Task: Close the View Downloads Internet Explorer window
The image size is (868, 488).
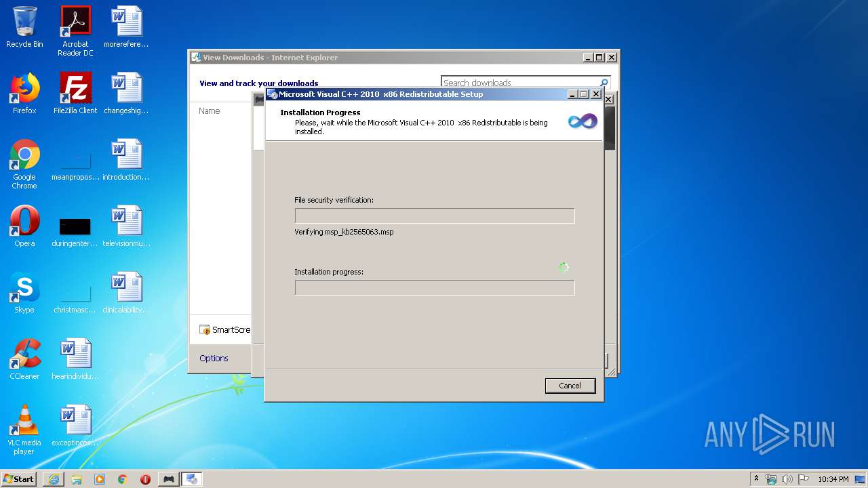Action: (611, 58)
